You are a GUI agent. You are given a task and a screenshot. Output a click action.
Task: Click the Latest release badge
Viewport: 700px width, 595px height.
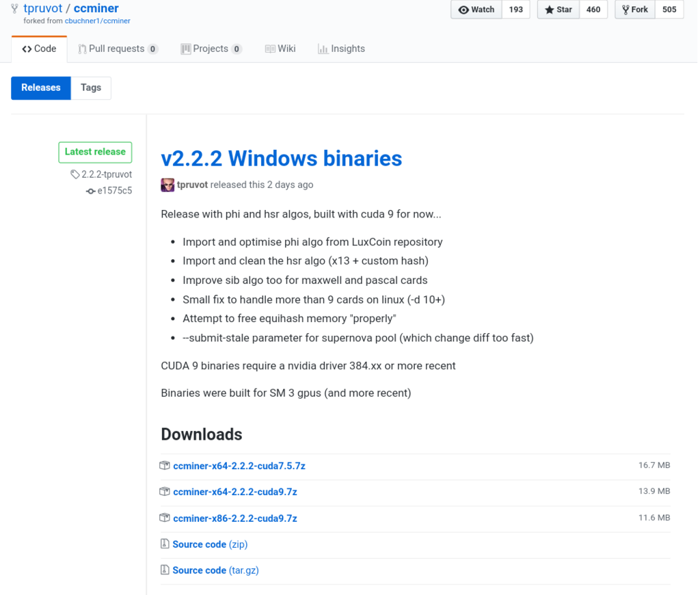[x=95, y=152]
